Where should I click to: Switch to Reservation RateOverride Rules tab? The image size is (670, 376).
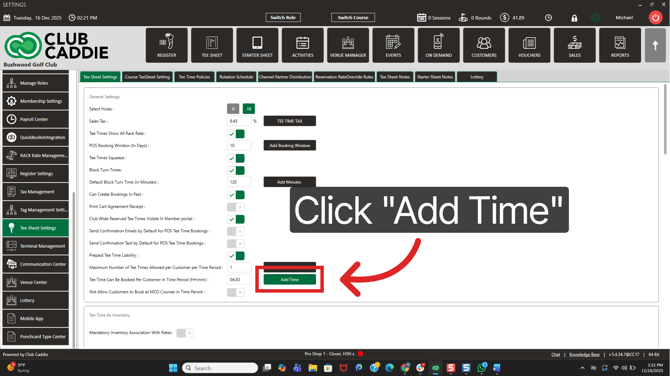[x=344, y=77]
